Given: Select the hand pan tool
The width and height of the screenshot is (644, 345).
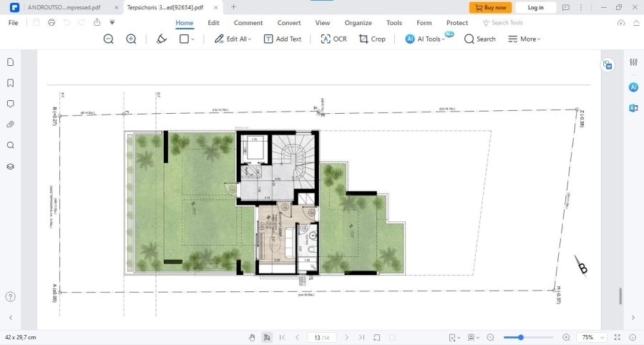Looking at the screenshot, I should coord(252,338).
